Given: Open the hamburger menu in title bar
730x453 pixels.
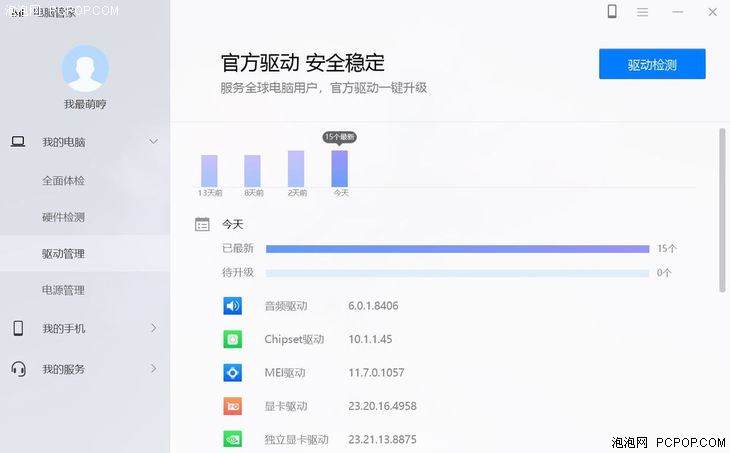Looking at the screenshot, I should coord(642,12).
